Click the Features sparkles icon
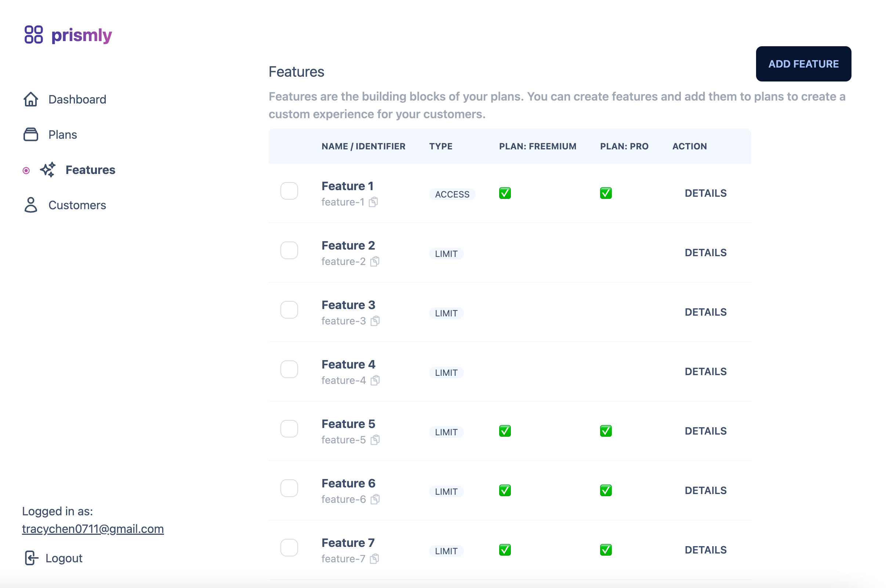This screenshot has width=886, height=588. (48, 170)
